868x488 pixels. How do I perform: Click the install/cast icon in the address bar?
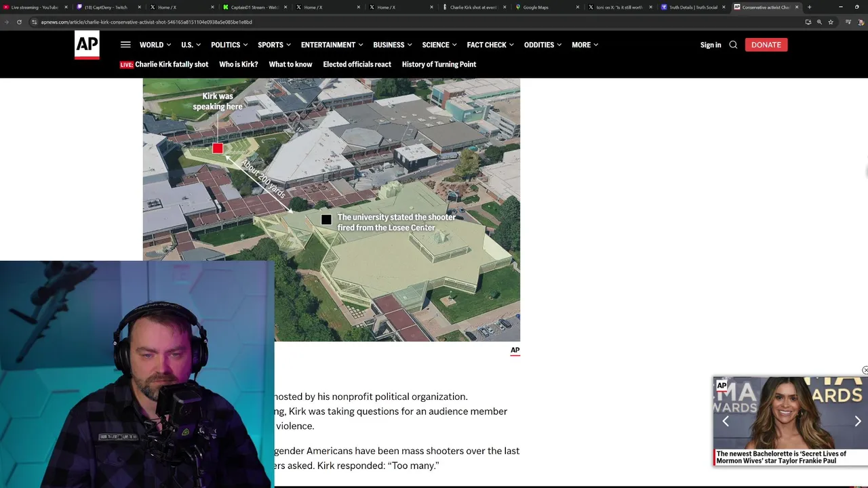(x=808, y=22)
